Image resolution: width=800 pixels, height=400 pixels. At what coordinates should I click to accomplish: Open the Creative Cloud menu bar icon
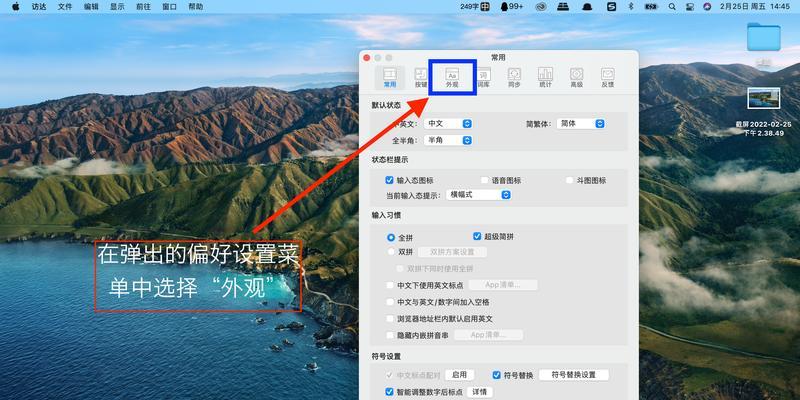point(541,7)
